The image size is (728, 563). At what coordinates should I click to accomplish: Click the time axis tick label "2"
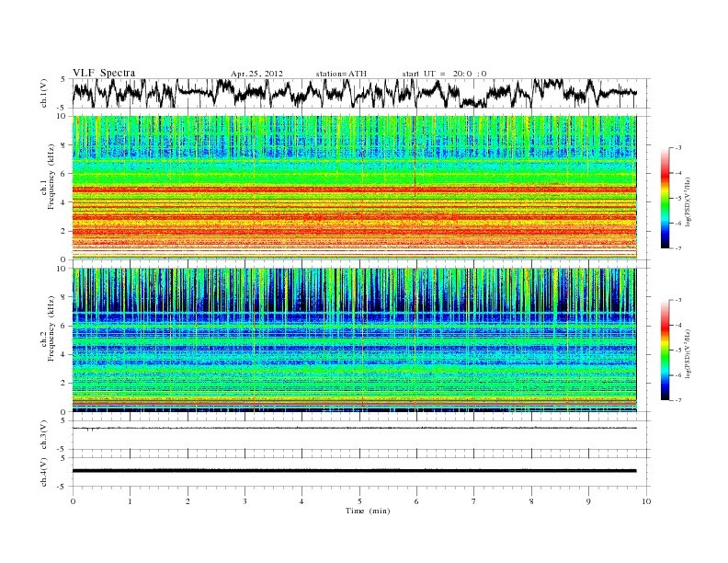click(x=188, y=501)
